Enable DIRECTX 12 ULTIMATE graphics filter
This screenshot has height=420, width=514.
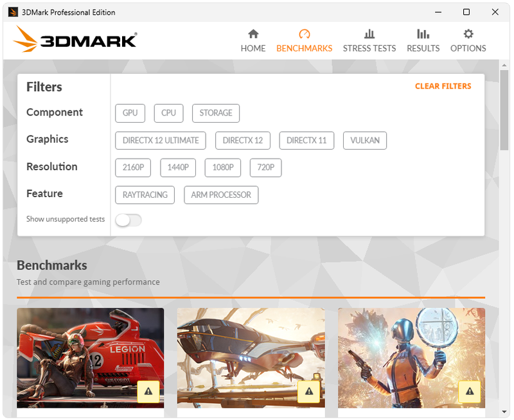pos(161,141)
